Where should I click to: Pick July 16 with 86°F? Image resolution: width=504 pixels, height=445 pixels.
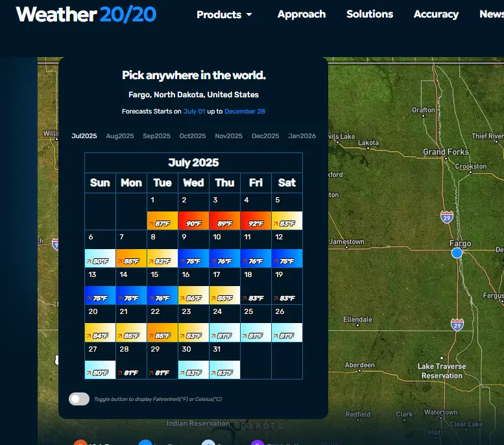pyautogui.click(x=193, y=286)
